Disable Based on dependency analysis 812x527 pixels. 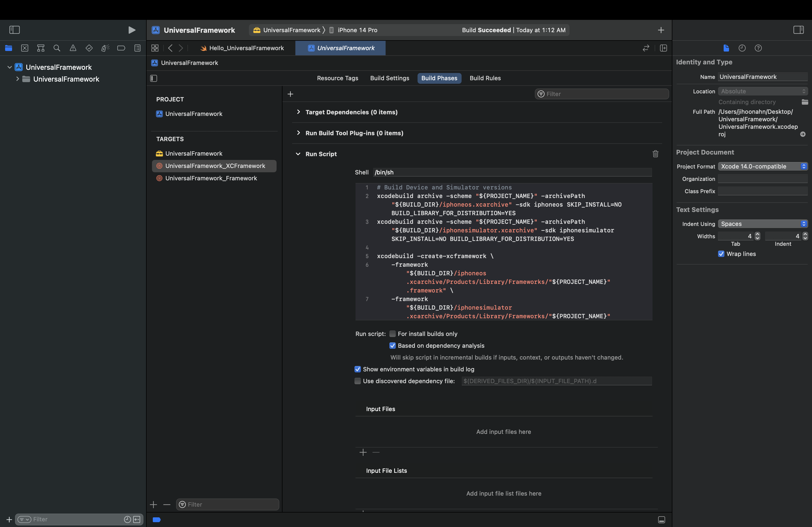pos(392,346)
